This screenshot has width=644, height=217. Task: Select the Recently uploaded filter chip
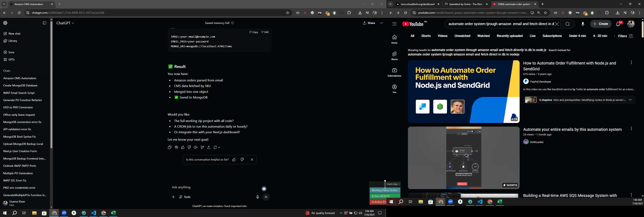point(510,36)
